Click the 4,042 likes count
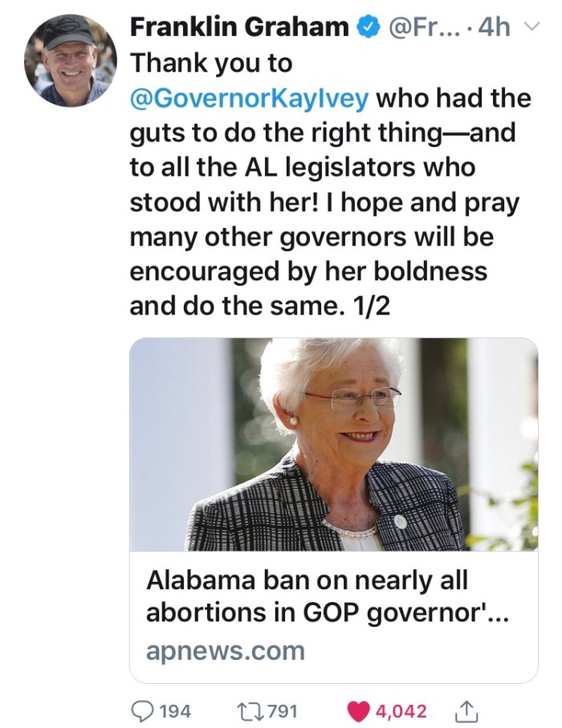 401,711
